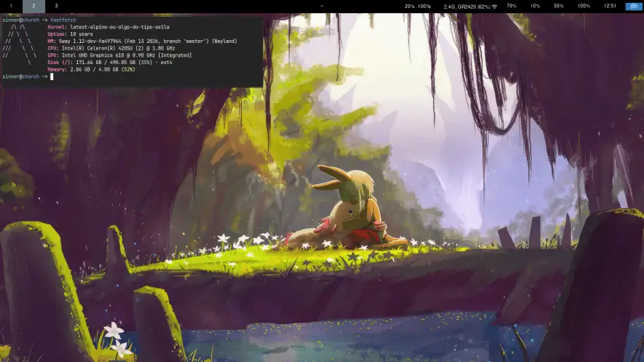The height and width of the screenshot is (362, 644).
Task: Click the Disk usage line
Action: point(110,63)
